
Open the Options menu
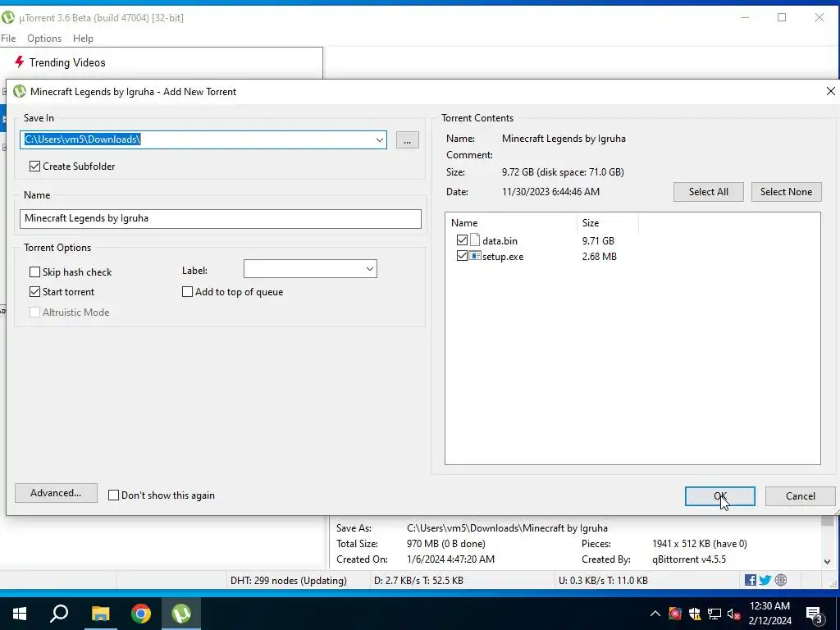pos(44,39)
